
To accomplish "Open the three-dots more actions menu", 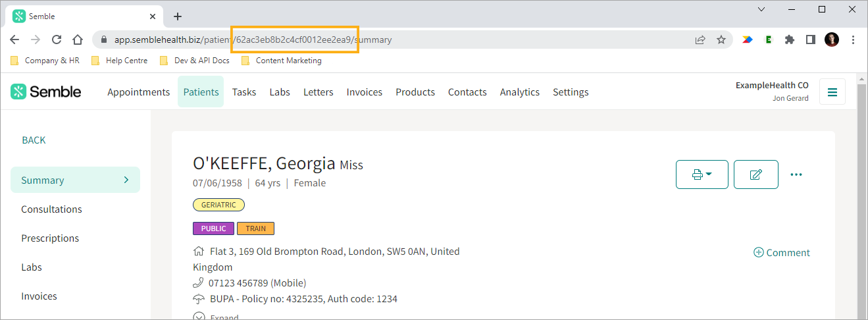I will 796,174.
